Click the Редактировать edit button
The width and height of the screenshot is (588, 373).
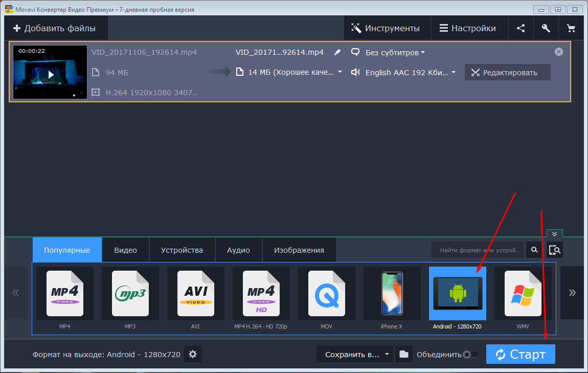click(x=507, y=73)
